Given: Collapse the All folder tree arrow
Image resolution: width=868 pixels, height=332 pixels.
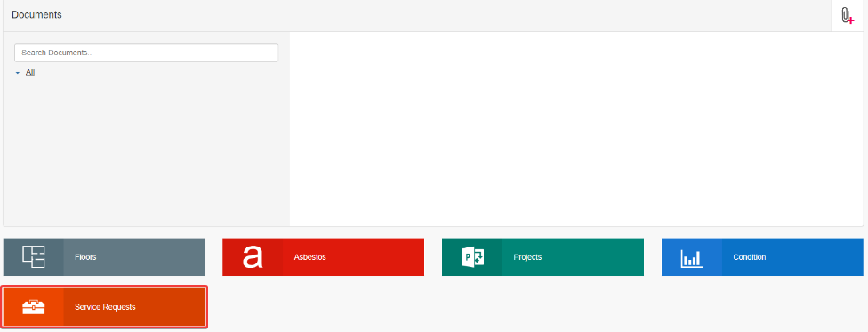Looking at the screenshot, I should tap(18, 73).
